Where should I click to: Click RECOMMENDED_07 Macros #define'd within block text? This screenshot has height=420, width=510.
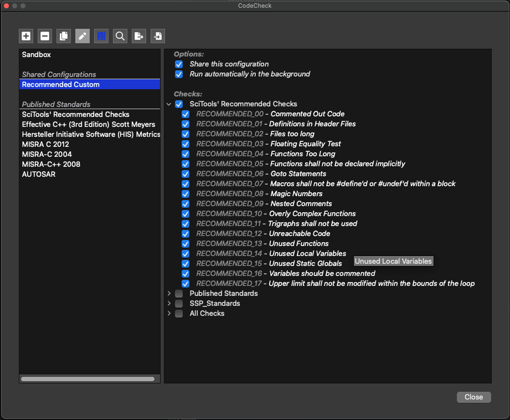coord(326,184)
